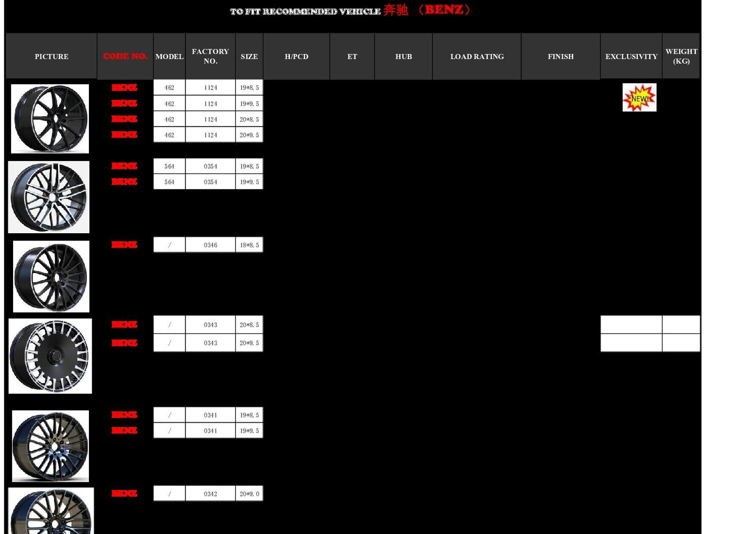Select the HUB column header

pyautogui.click(x=403, y=56)
